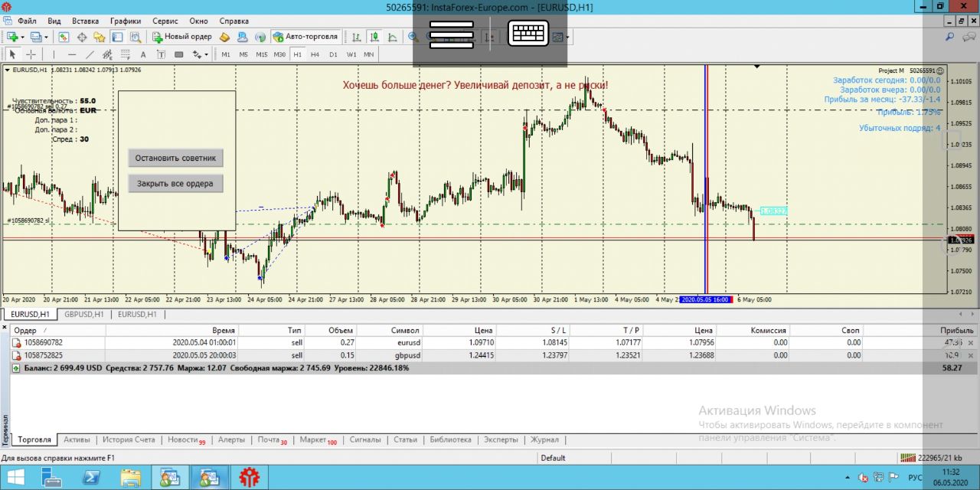Viewport: 980px width, 490px height.
Task: Select the trendline drawing tool
Action: tap(90, 54)
